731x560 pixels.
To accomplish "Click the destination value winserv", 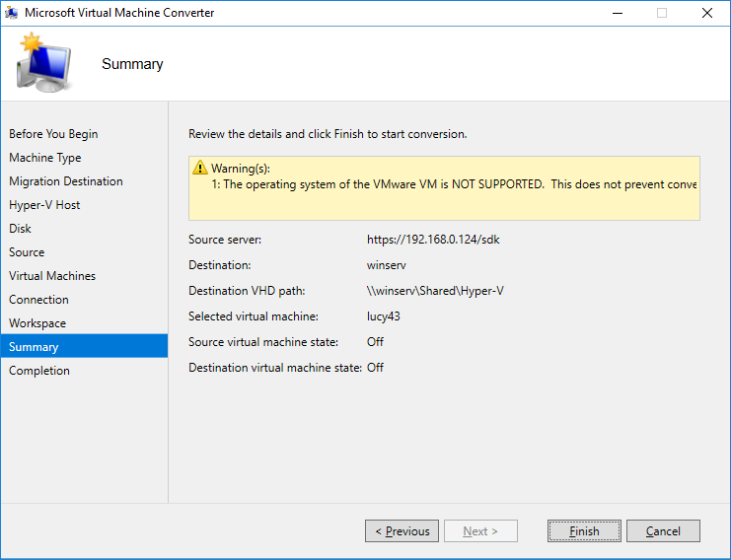I will [386, 265].
